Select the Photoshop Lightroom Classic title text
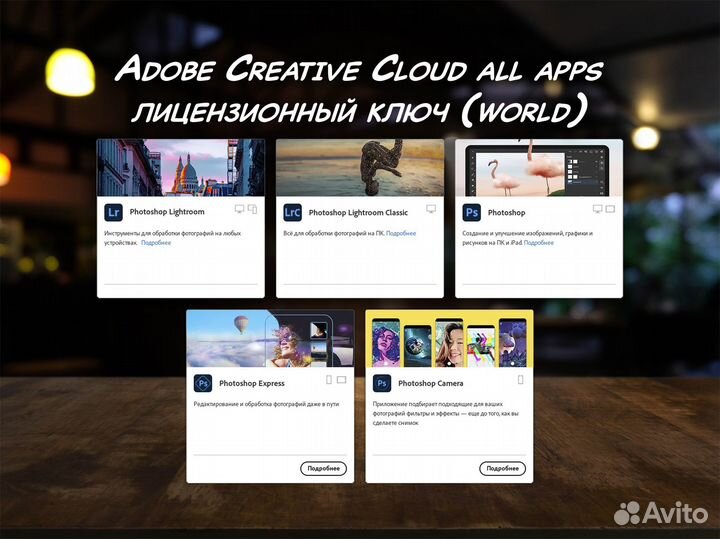Viewport: 720px width, 539px height. click(x=358, y=213)
